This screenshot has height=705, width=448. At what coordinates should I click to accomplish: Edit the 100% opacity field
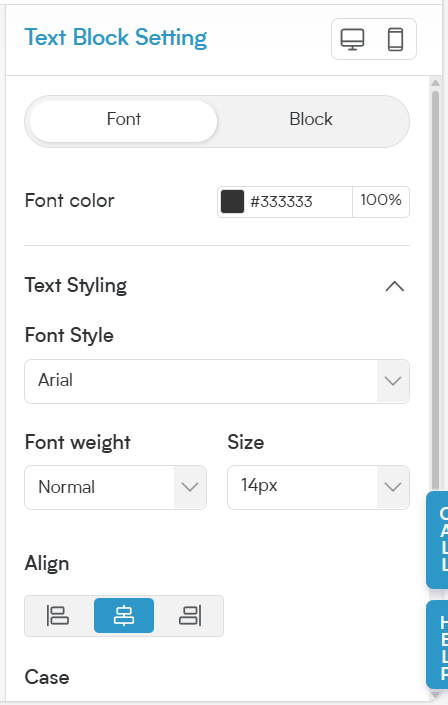click(381, 201)
